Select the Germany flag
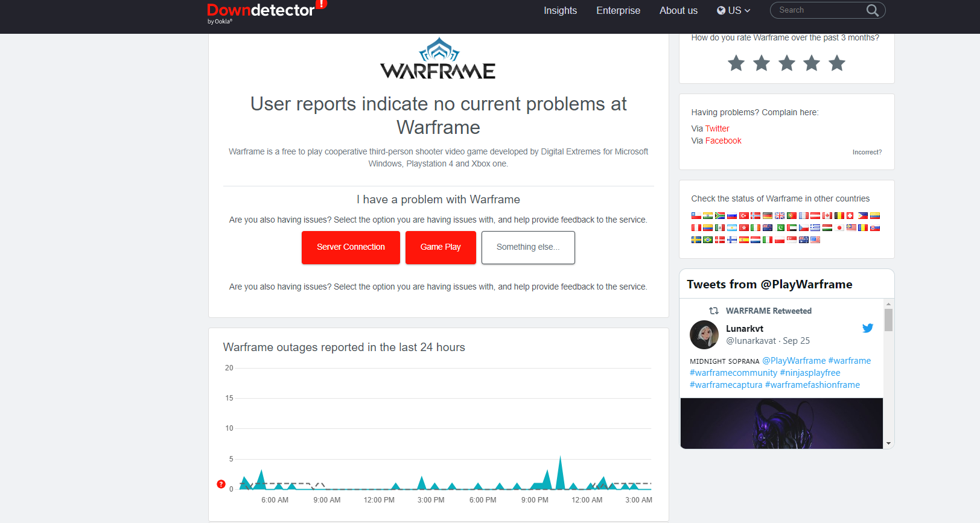The image size is (980, 523). [x=768, y=215]
